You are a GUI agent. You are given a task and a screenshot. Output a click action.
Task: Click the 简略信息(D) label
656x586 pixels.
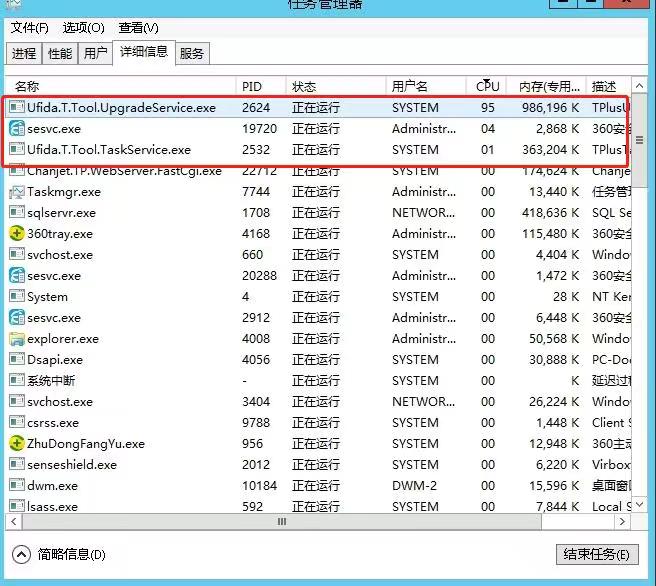[x=72, y=555]
